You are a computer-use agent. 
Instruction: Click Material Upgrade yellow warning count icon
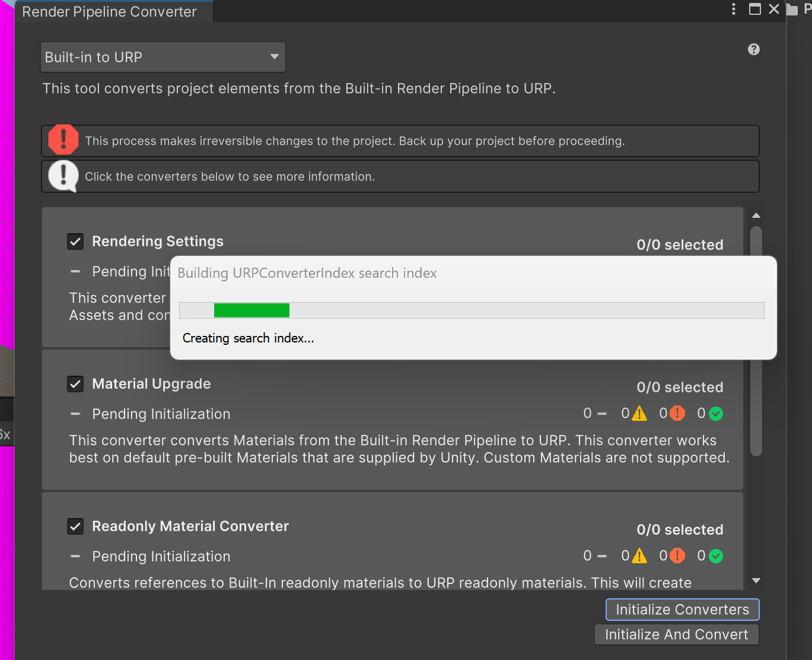[639, 413]
